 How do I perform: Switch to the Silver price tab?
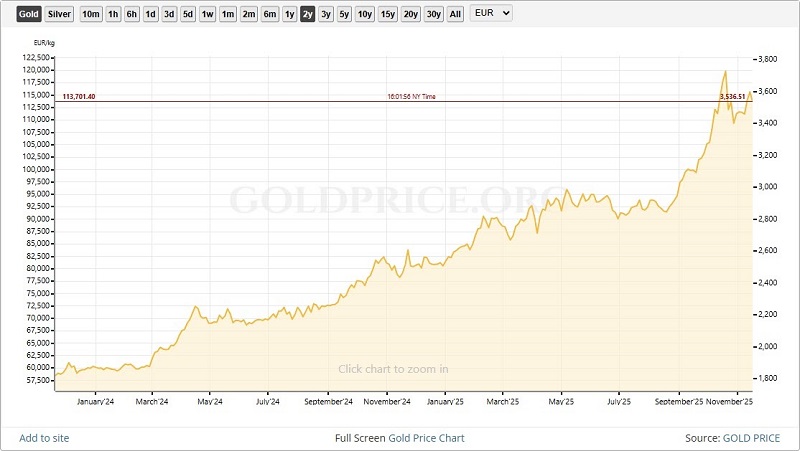pyautogui.click(x=60, y=14)
